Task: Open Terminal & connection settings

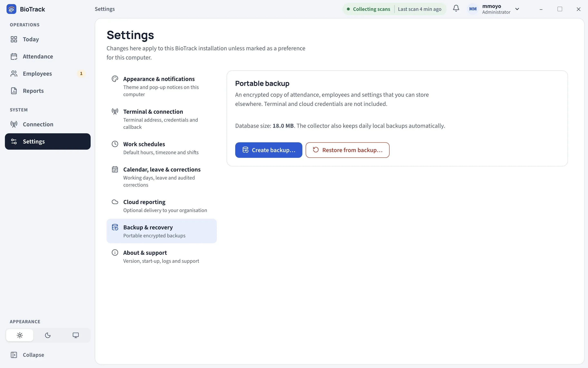Action: 161,119
